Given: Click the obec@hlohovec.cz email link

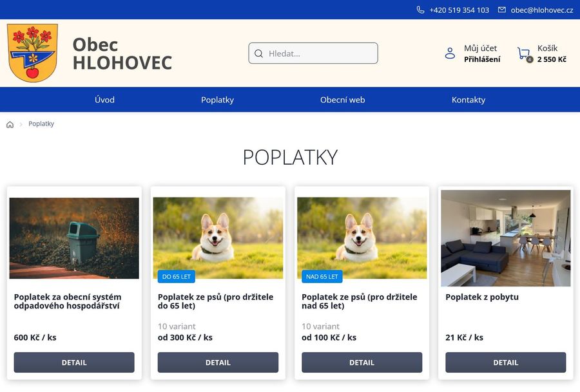Looking at the screenshot, I should coord(542,10).
